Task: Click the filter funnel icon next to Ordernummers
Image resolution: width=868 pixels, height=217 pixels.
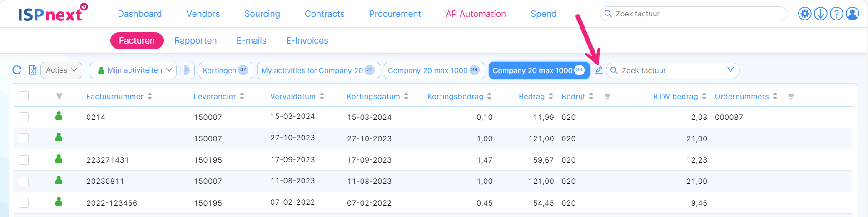Action: [791, 97]
